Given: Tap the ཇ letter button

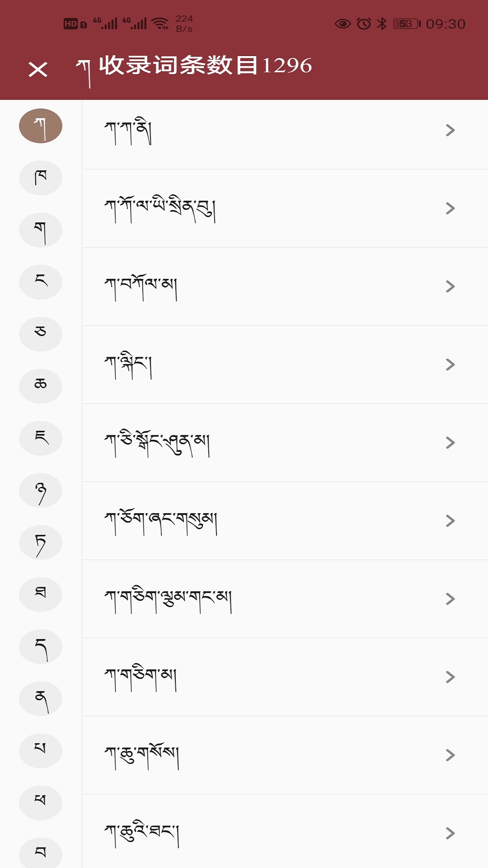Looking at the screenshot, I should click(41, 438).
